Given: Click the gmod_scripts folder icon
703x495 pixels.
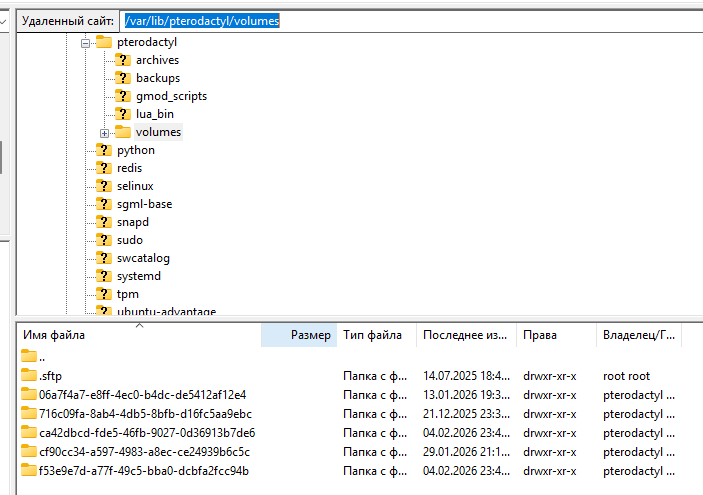Looking at the screenshot, I should click(x=123, y=96).
